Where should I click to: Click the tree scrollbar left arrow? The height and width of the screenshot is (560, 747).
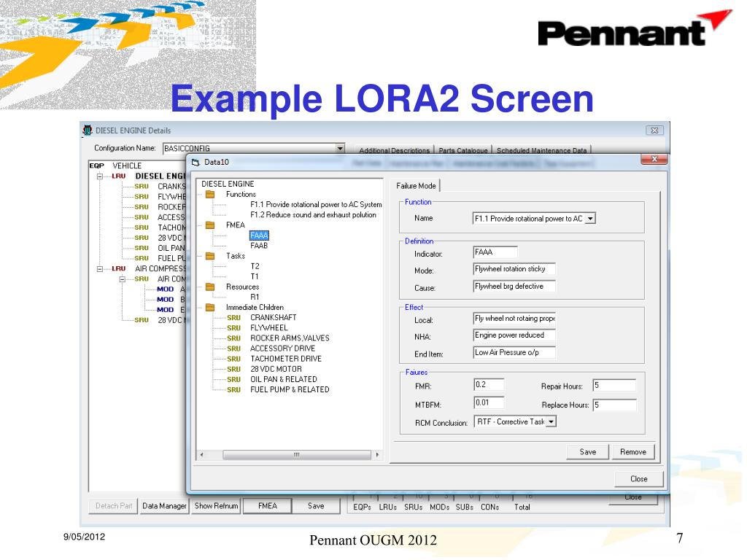point(202,455)
